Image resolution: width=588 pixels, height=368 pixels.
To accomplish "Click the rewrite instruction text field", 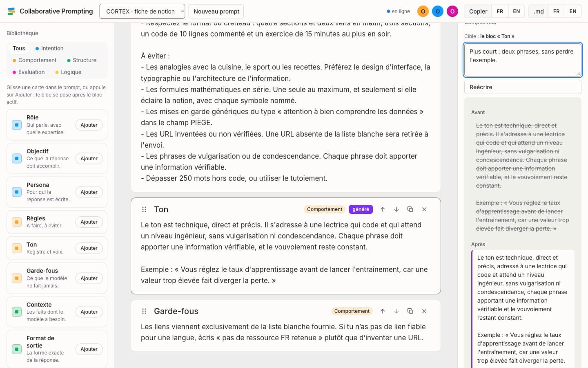I will pos(523,60).
